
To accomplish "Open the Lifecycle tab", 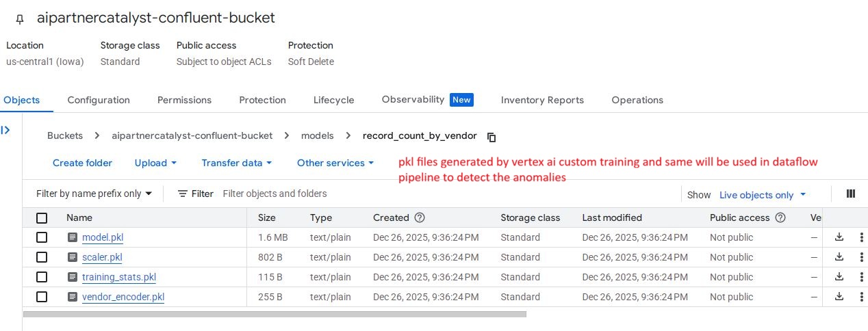I will click(x=333, y=100).
